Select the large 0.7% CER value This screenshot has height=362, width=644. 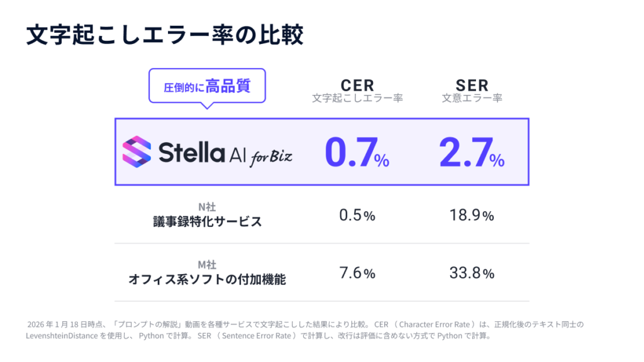(x=357, y=153)
